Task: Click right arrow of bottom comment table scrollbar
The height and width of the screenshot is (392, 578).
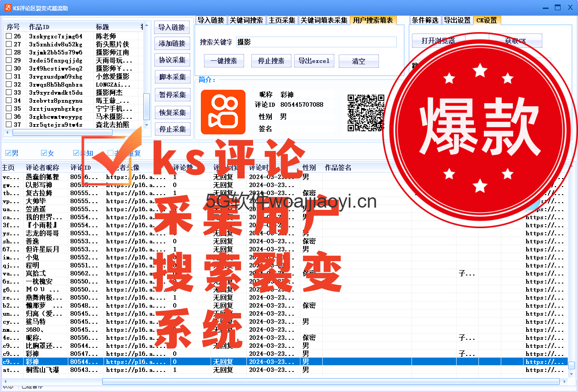Action: (564, 382)
